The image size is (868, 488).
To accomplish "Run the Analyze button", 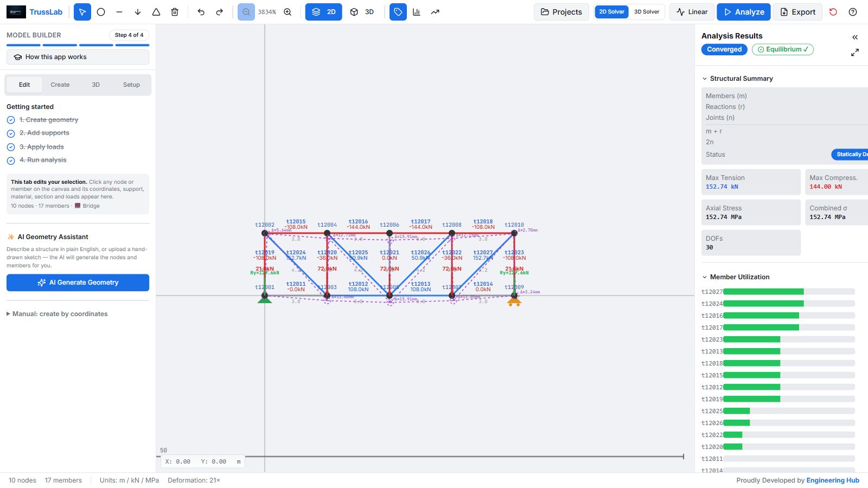I will [744, 12].
